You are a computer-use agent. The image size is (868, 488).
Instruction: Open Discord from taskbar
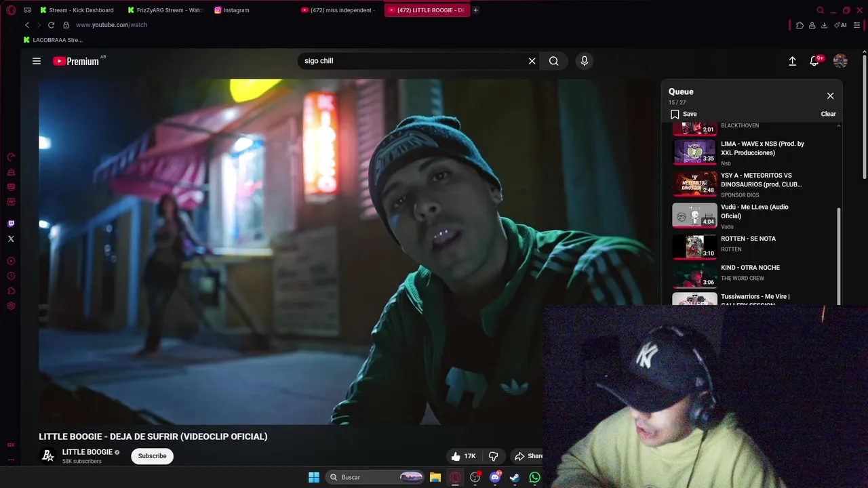pos(496,477)
